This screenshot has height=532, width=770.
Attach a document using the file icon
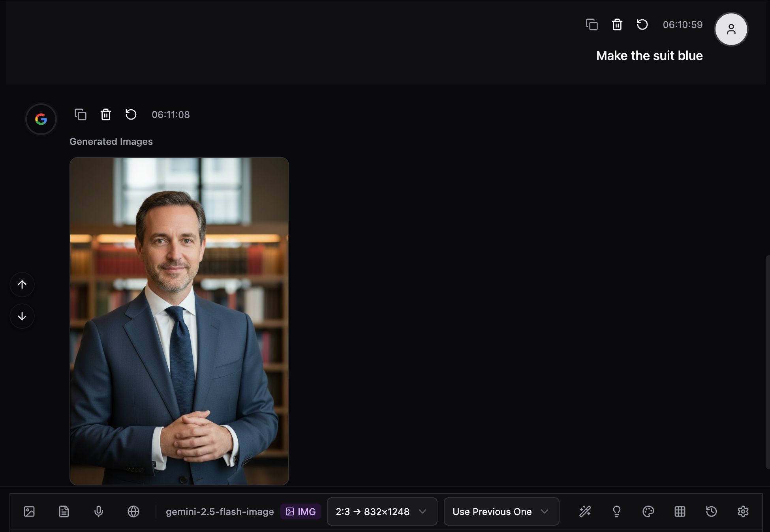tap(64, 511)
